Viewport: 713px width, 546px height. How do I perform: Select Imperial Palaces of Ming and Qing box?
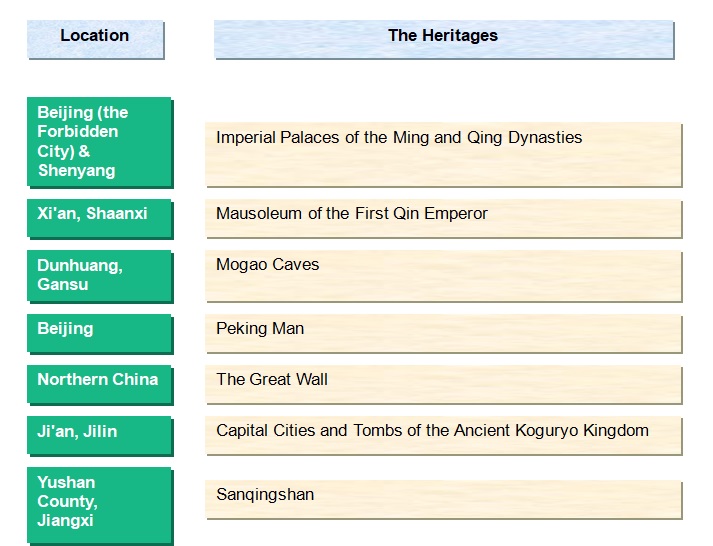point(443,153)
